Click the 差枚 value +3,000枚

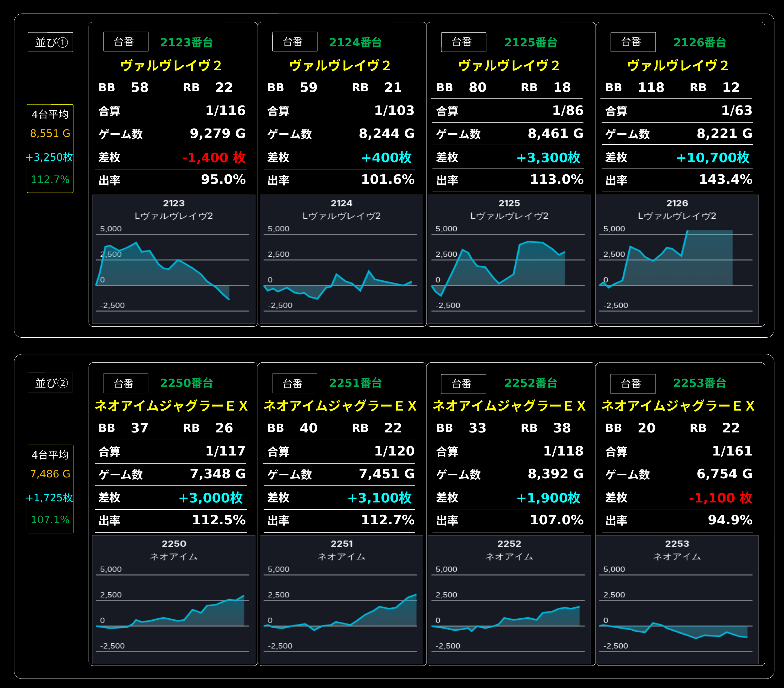[x=211, y=498]
